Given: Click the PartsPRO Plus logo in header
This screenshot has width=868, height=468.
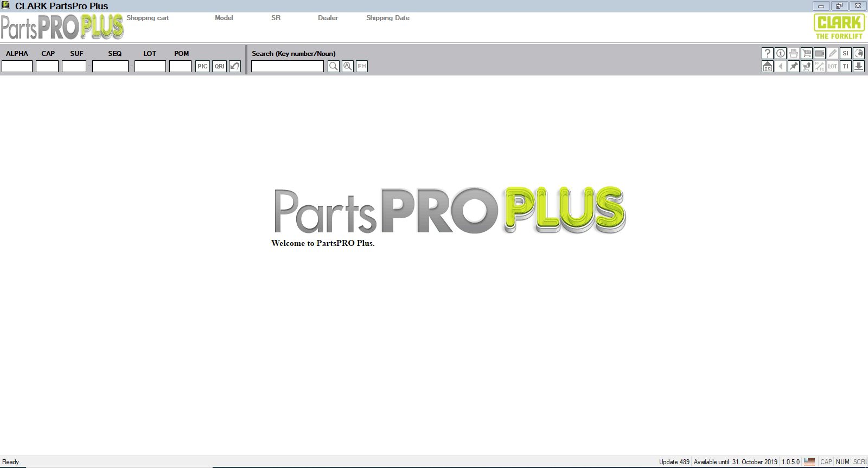Looking at the screenshot, I should (x=62, y=27).
